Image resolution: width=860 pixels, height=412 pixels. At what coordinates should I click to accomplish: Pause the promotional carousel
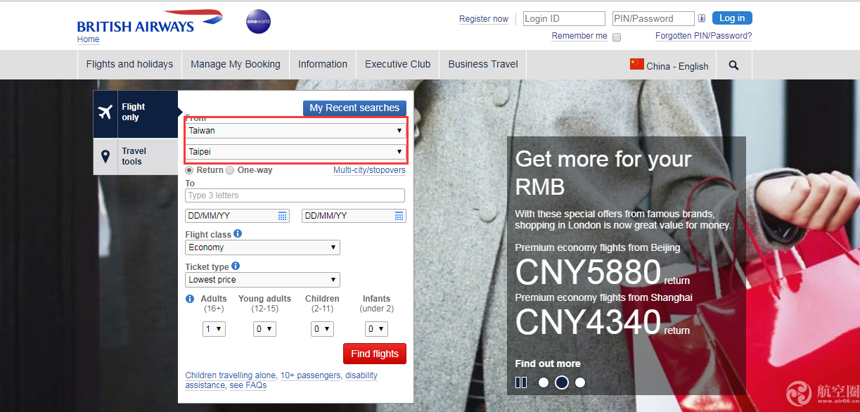click(x=521, y=382)
